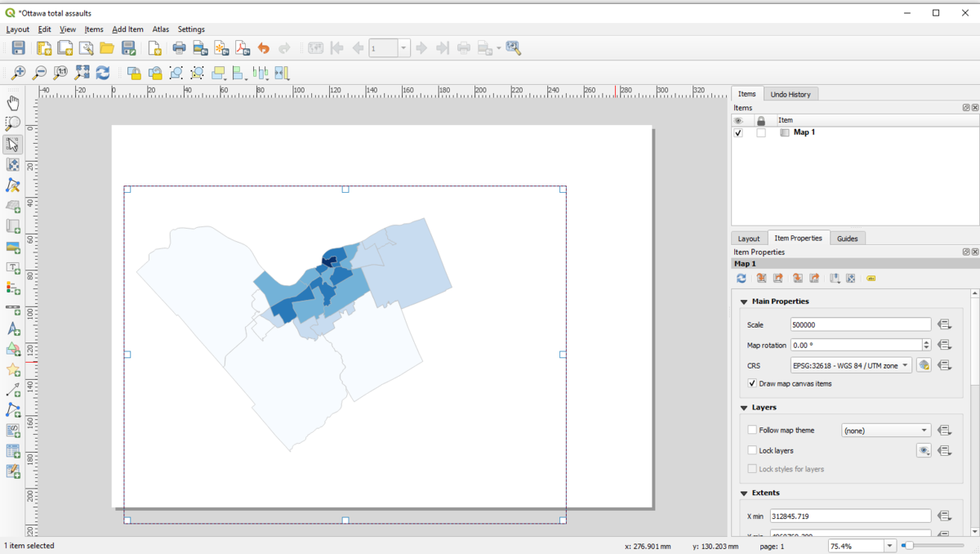Save the Ottawa total assaults project
980x554 pixels.
coord(18,47)
